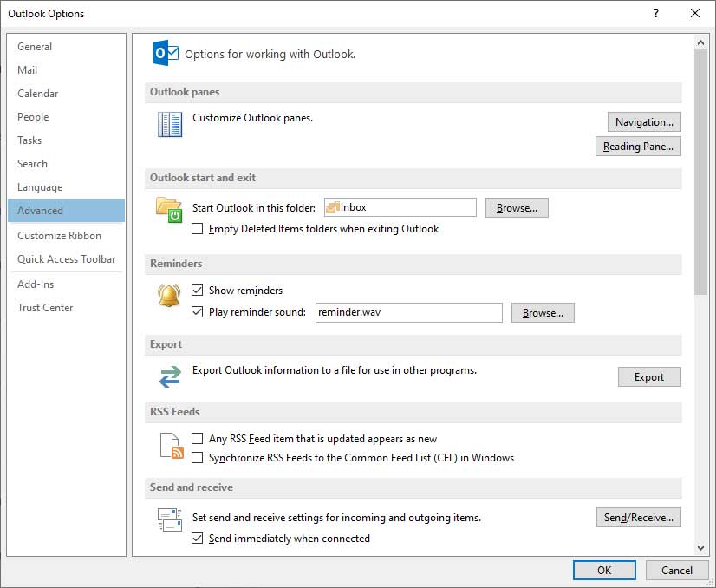Click the 'Send and receive' section heading
Screen dimensions: 716x588
pyautogui.click(x=192, y=487)
